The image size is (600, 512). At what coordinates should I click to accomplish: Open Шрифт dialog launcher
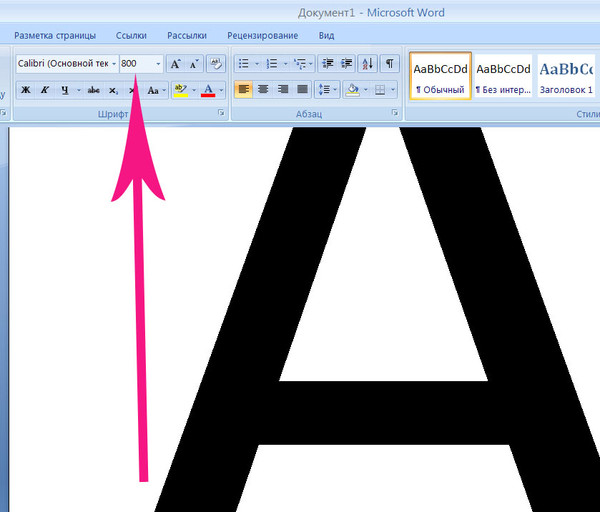tap(221, 113)
